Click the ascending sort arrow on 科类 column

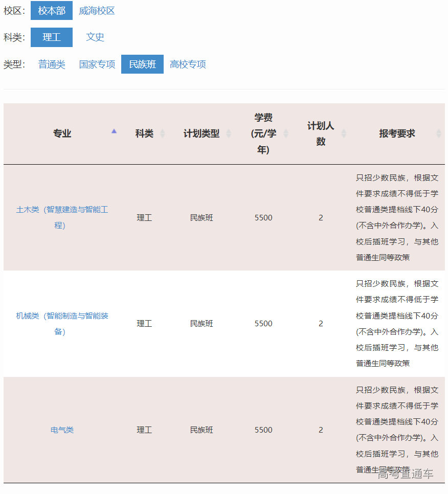point(163,130)
